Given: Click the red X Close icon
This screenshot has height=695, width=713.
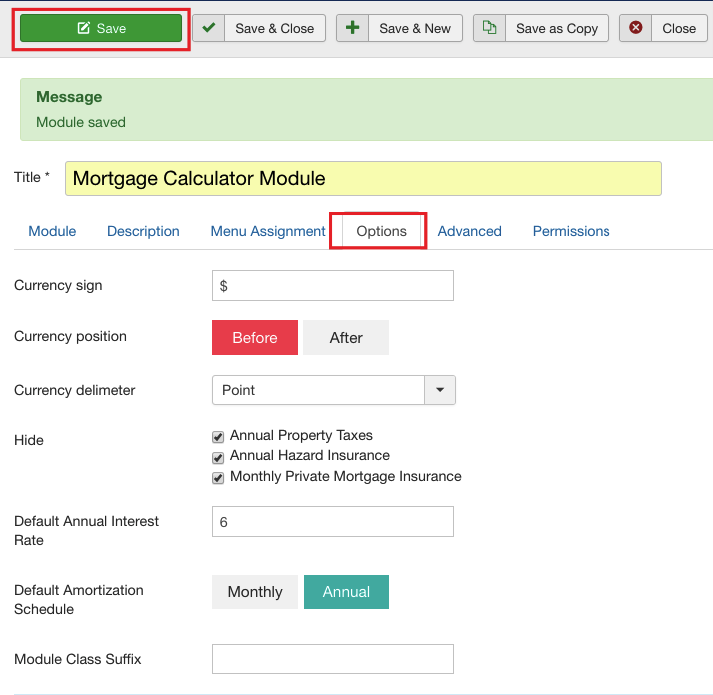Looking at the screenshot, I should click(636, 28).
